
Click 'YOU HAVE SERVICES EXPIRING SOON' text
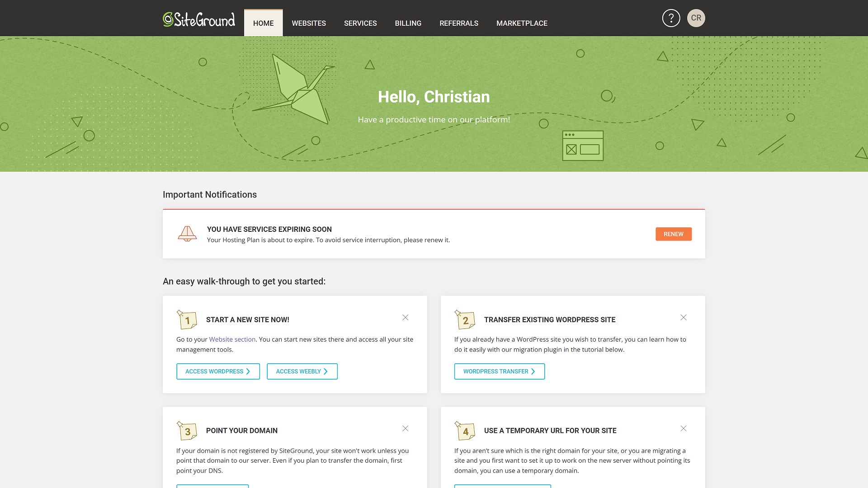[x=269, y=230]
